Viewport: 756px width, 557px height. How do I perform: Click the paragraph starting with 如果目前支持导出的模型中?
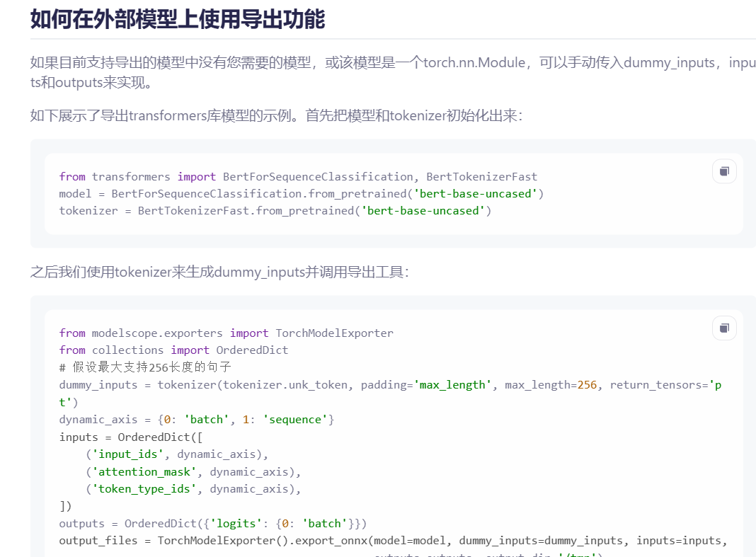click(393, 72)
